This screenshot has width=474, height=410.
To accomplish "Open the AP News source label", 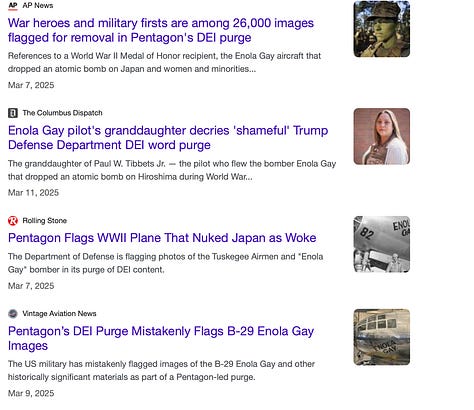I will pyautogui.click(x=38, y=6).
